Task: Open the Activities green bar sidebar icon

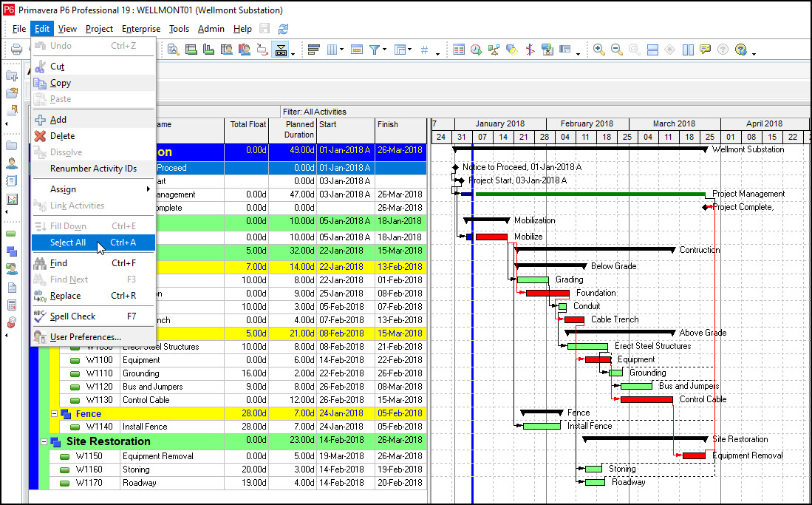Action: (x=11, y=234)
